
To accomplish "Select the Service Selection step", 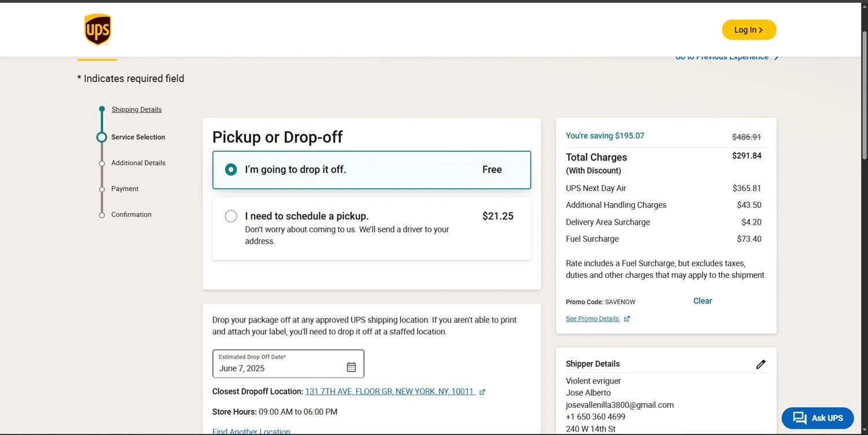I will [138, 137].
